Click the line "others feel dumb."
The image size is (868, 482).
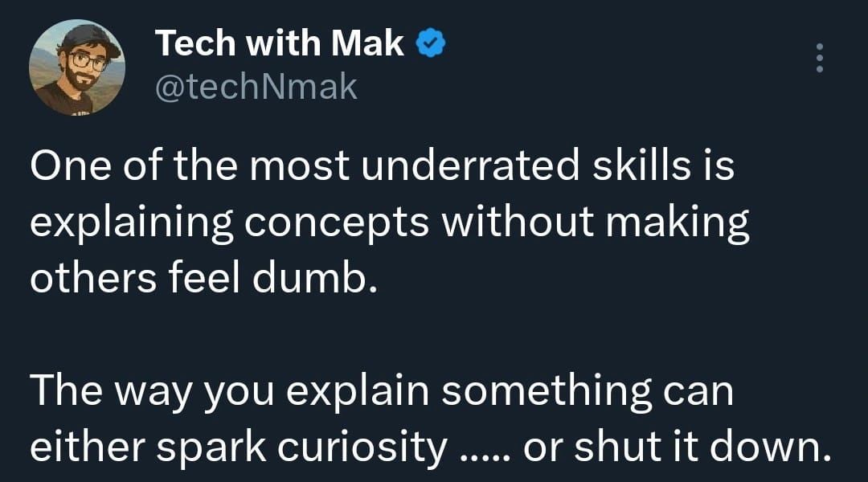pos(203,277)
